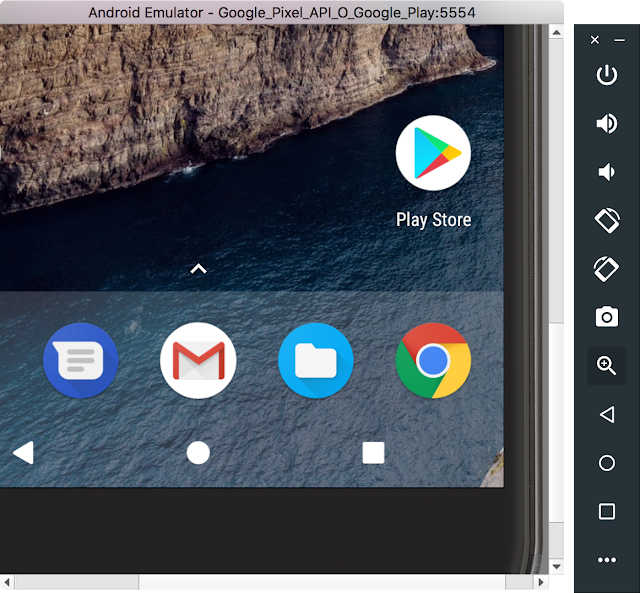This screenshot has height=593, width=640.
Task: Click the horizontal scrollbar right arrow
Action: pos(541,582)
